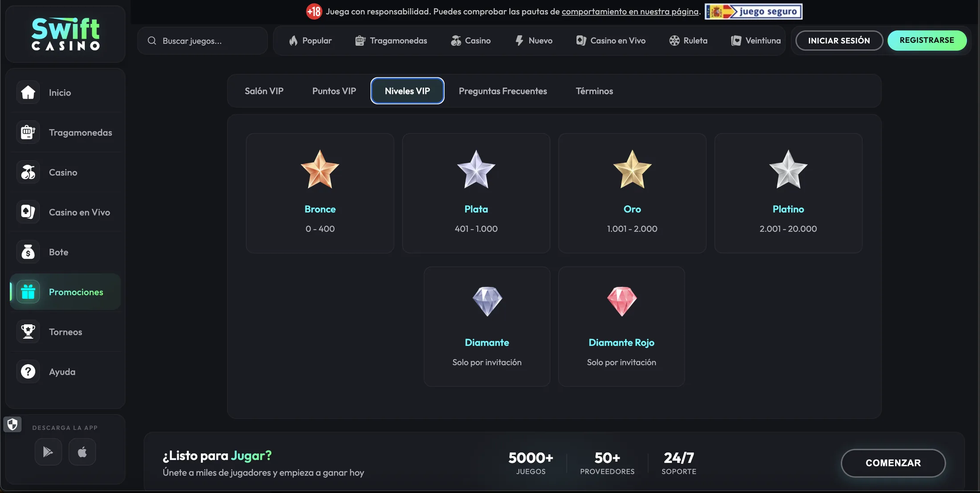Image resolution: width=980 pixels, height=493 pixels.
Task: Click the shield privacy icon
Action: 12,424
